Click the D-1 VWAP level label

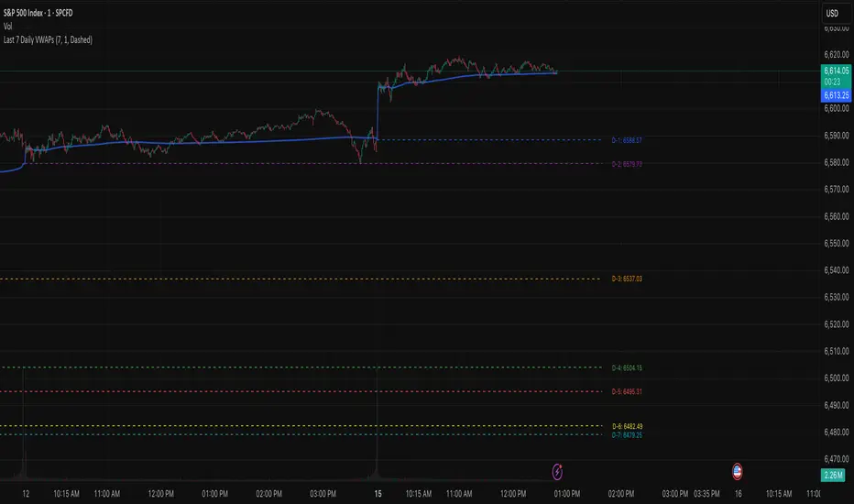[627, 140]
